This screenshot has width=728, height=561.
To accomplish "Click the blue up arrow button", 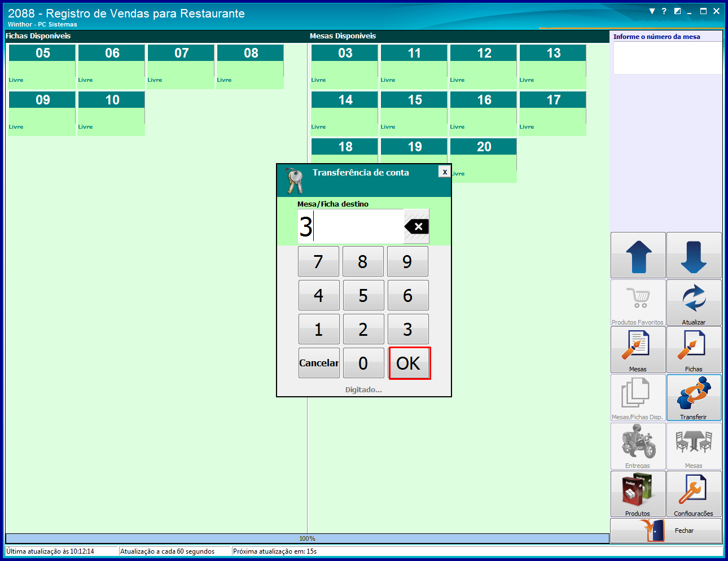I will 638,255.
